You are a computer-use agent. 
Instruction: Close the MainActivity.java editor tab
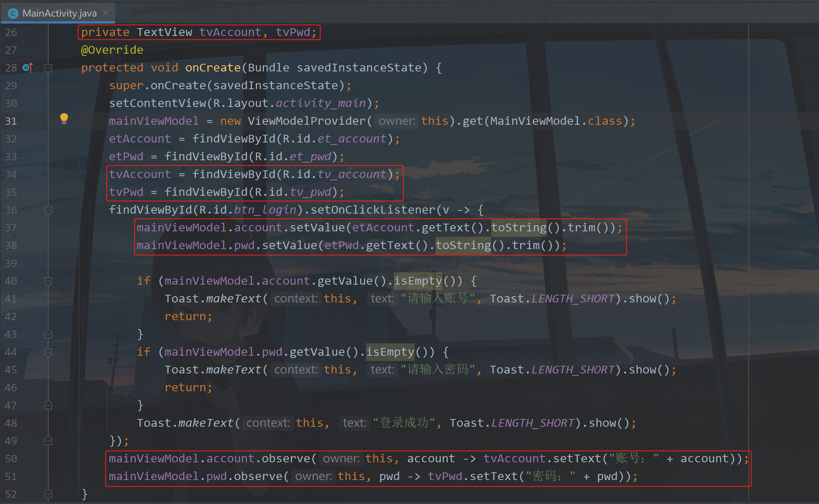pyautogui.click(x=106, y=13)
